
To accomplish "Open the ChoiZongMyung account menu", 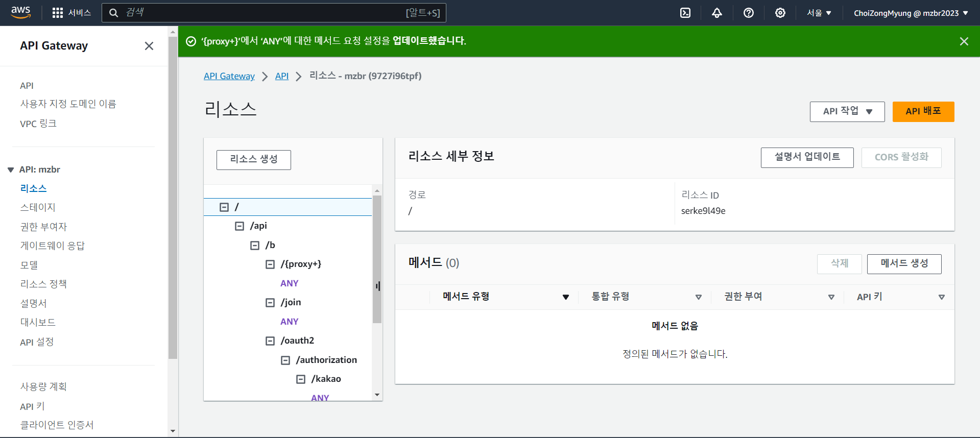I will 911,13.
